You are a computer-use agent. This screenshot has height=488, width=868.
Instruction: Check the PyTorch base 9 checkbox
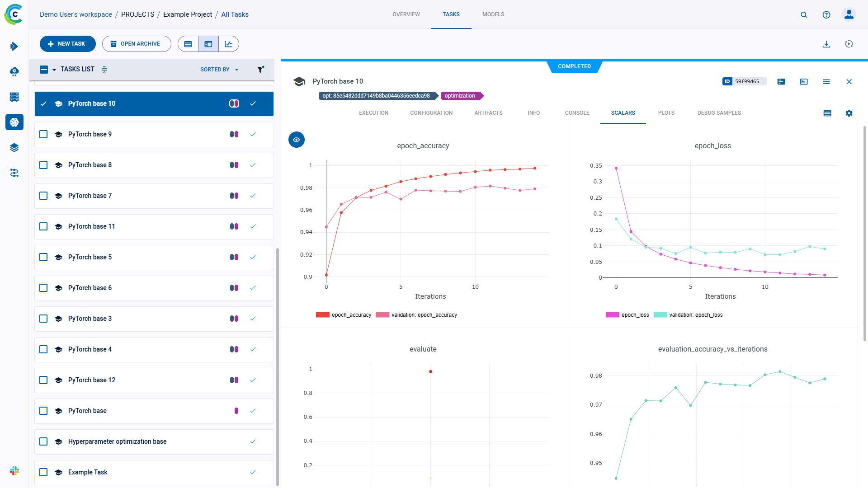43,134
